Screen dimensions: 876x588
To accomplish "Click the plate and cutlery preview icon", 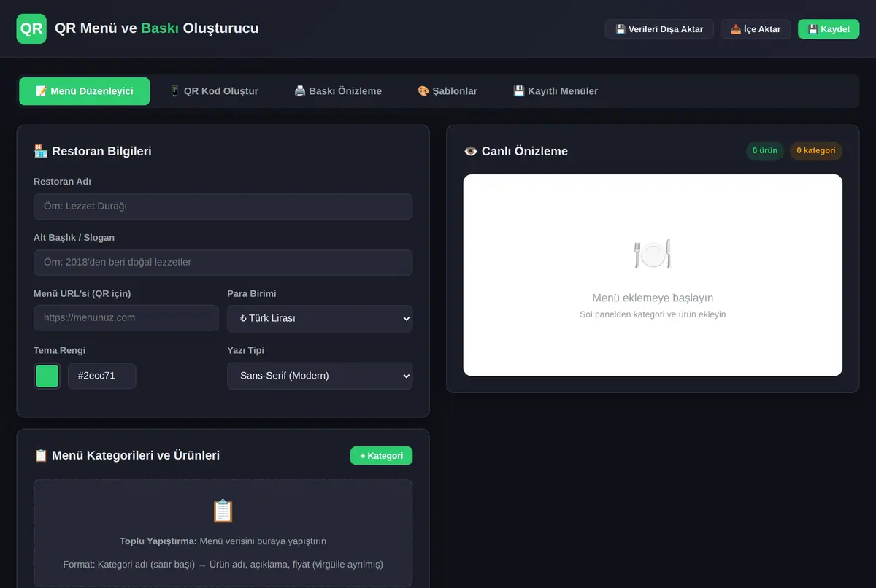I will coord(653,254).
